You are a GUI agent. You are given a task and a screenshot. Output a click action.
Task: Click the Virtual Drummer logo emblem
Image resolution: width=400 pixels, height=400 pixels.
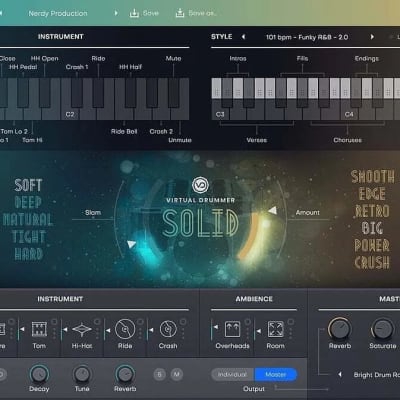point(200,185)
